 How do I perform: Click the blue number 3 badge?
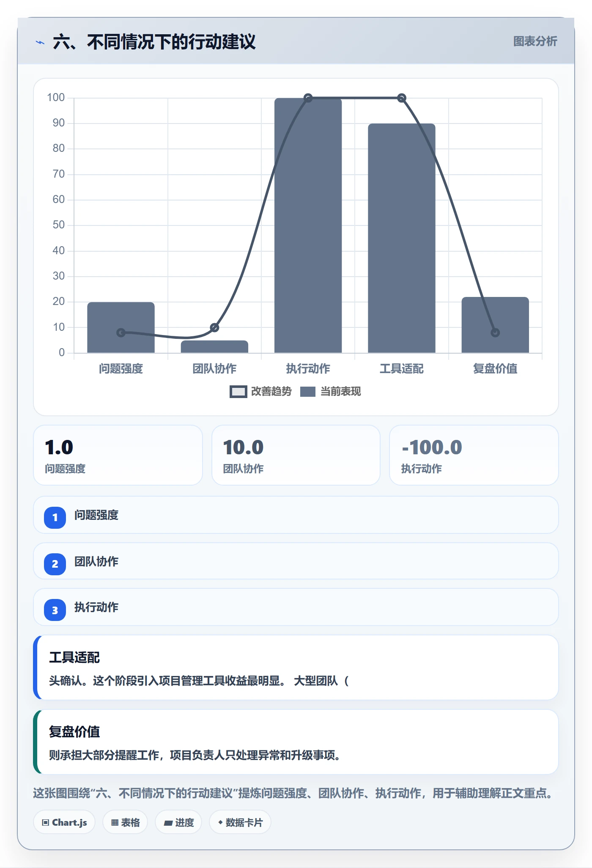coord(55,610)
